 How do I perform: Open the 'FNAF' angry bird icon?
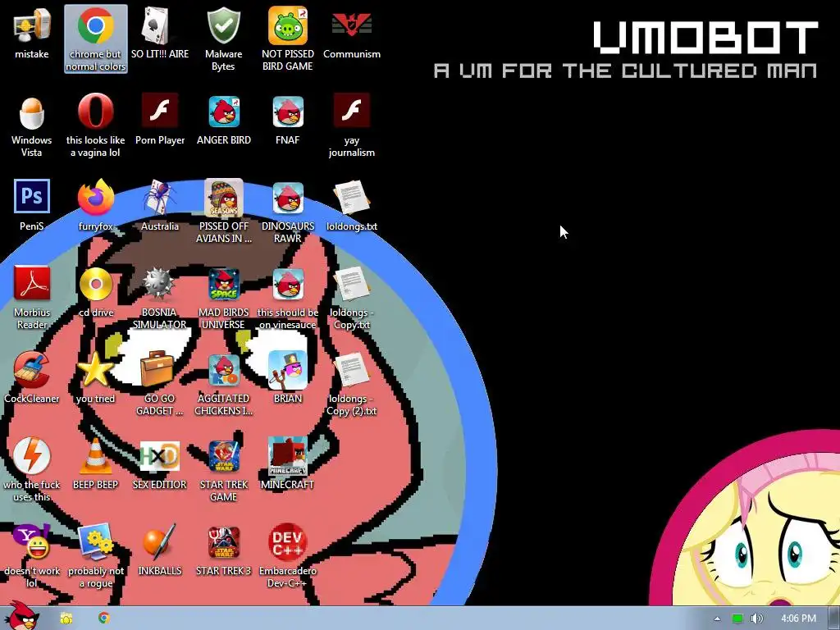[x=288, y=120]
